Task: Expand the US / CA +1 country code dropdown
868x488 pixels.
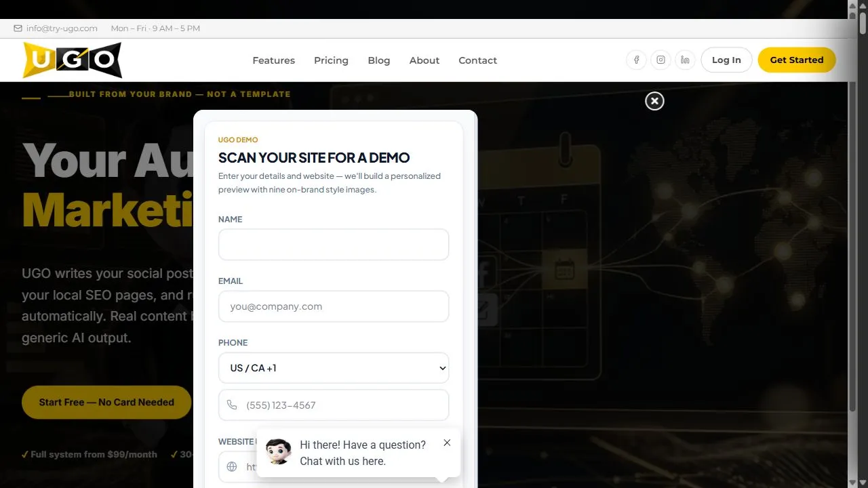Action: pos(334,368)
